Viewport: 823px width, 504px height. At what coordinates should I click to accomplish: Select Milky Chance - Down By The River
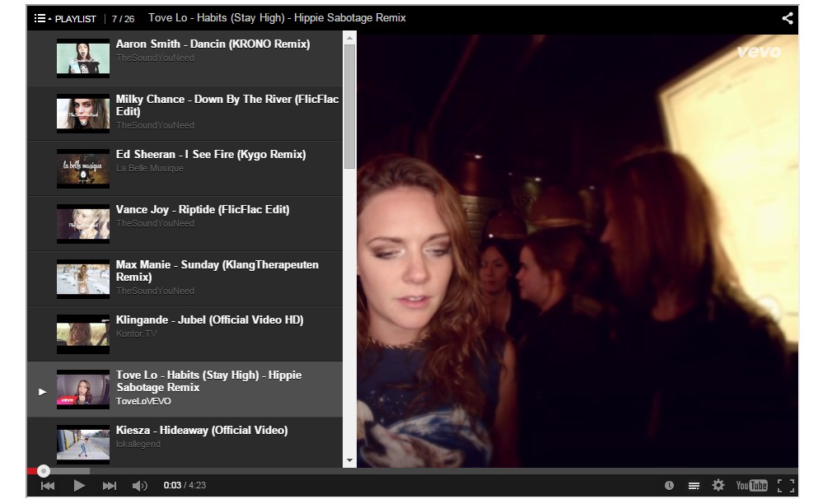185,114
